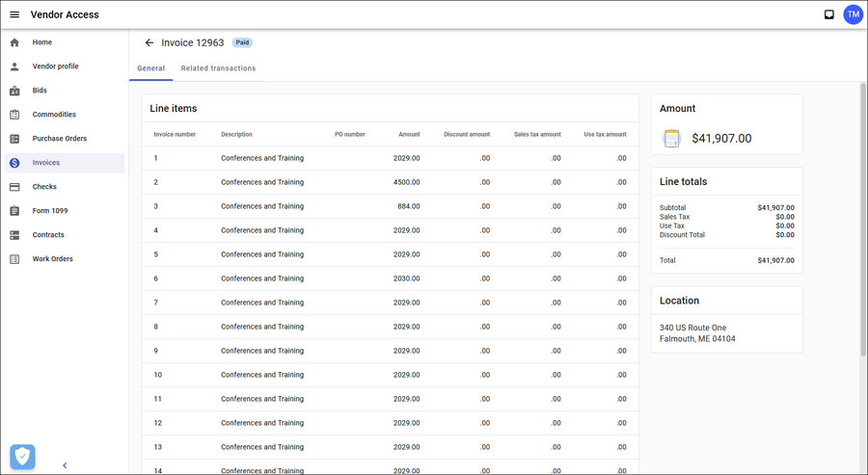Click the Bids sidebar icon

pos(14,91)
